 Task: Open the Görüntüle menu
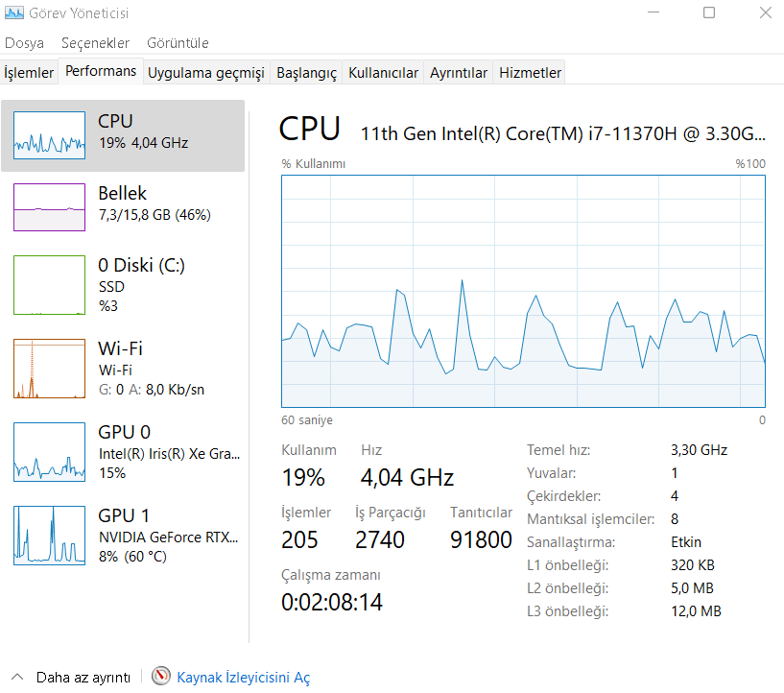[x=178, y=43]
